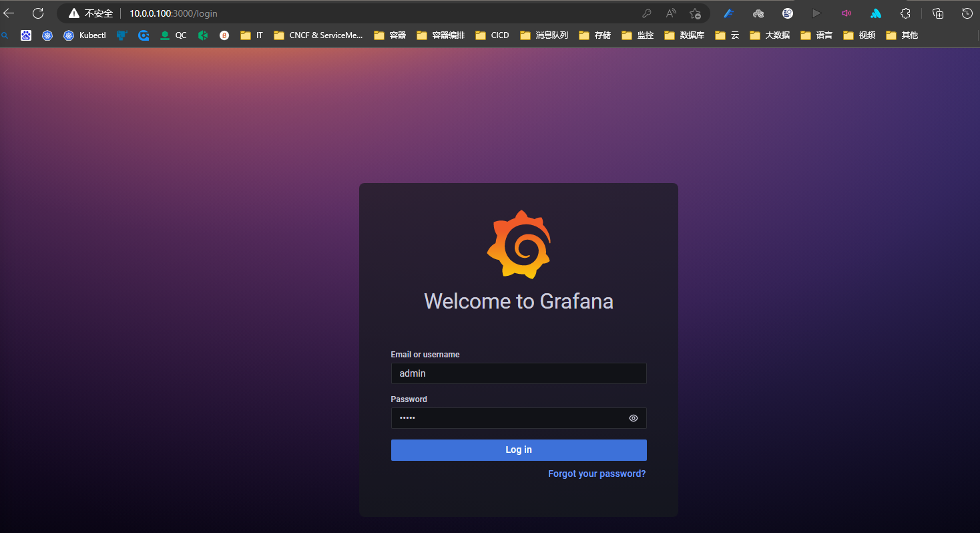Focus the Password field
This screenshot has width=980, height=533.
point(519,418)
